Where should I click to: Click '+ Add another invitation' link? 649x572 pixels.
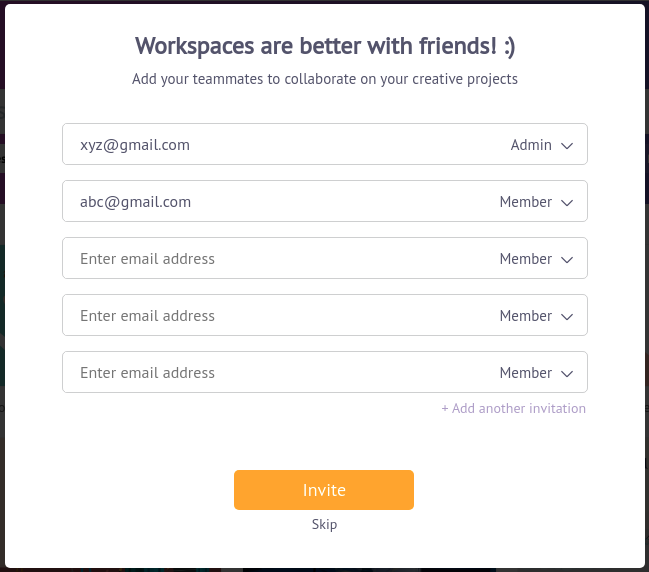point(514,408)
